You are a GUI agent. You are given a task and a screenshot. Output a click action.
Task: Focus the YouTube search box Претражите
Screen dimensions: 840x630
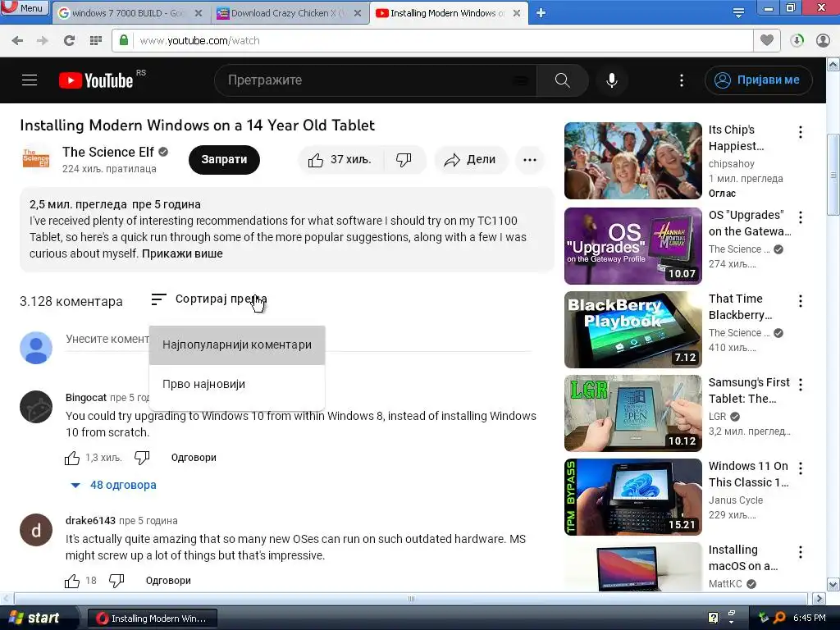[x=375, y=80]
